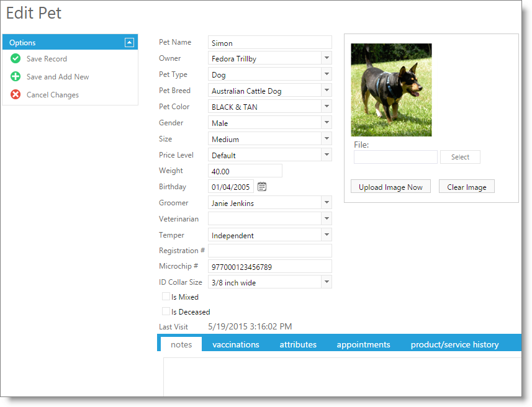Viewport: 532px width, 407px height.
Task: Open the Pet Breed dropdown arrow
Action: point(327,90)
